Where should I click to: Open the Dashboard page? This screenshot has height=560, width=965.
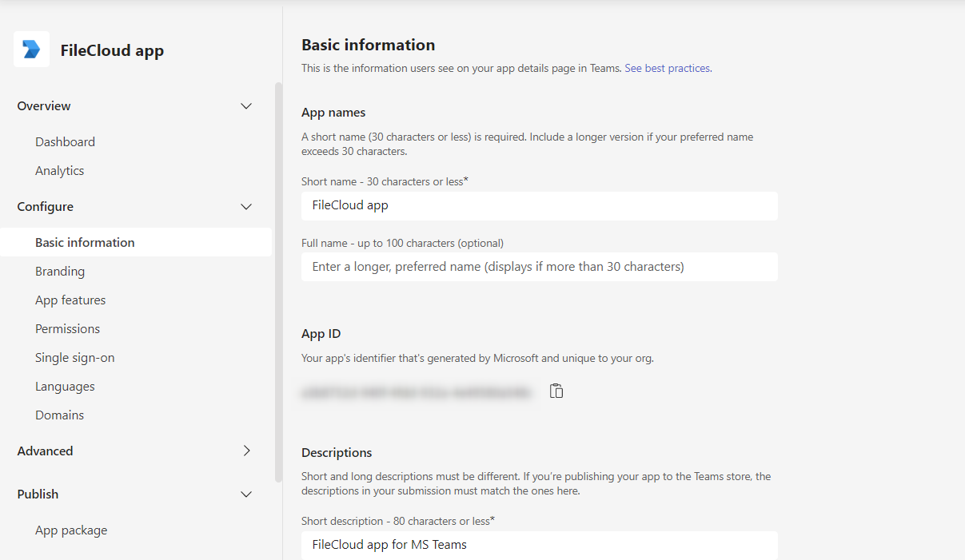(65, 142)
